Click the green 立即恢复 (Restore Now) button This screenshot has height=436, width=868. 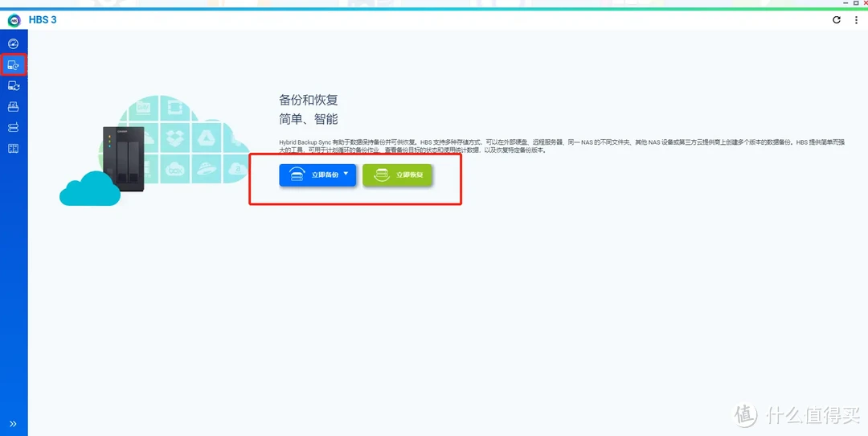click(397, 175)
